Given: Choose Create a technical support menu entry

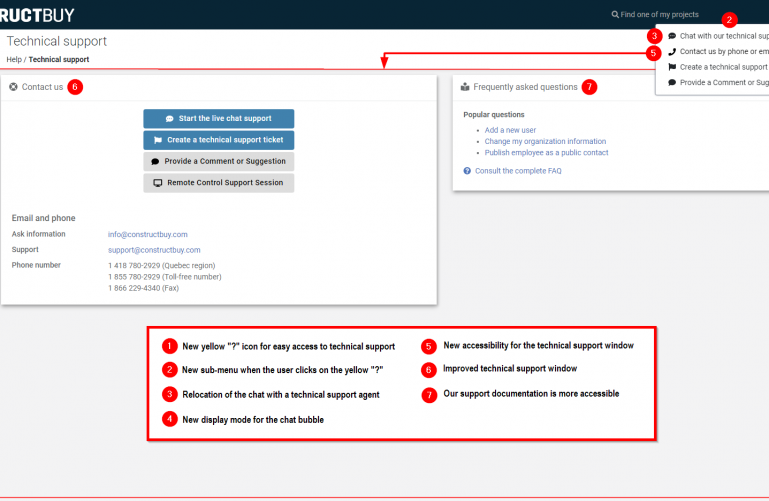Looking at the screenshot, I should (x=718, y=67).
